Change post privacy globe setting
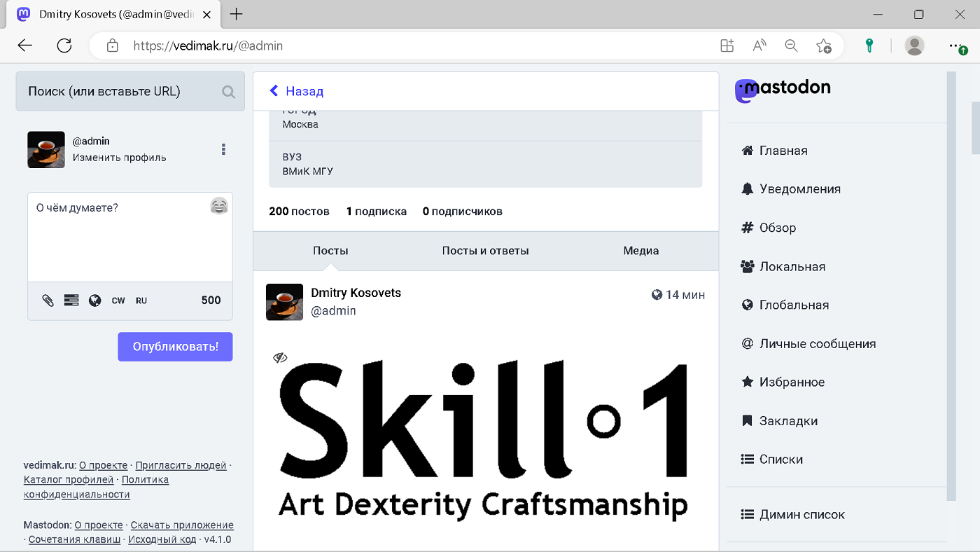The image size is (980, 552). point(95,300)
